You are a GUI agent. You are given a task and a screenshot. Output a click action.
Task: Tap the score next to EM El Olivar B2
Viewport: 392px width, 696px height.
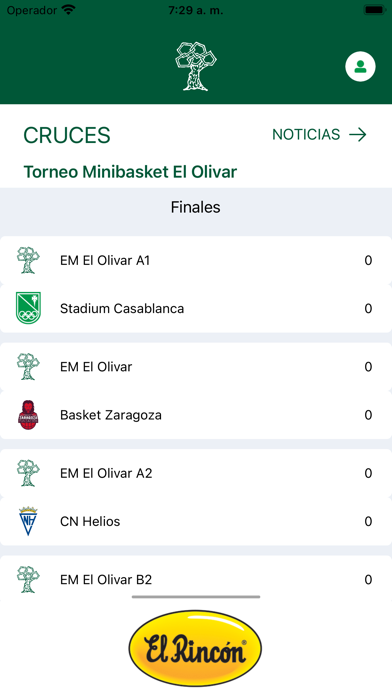coord(368,580)
